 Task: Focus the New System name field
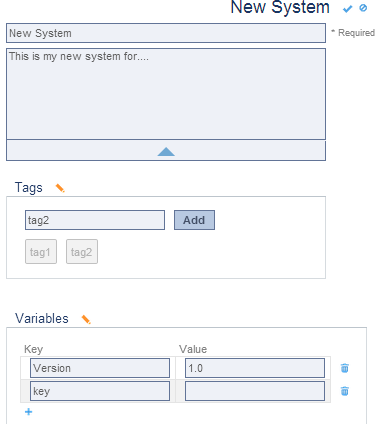(x=166, y=33)
